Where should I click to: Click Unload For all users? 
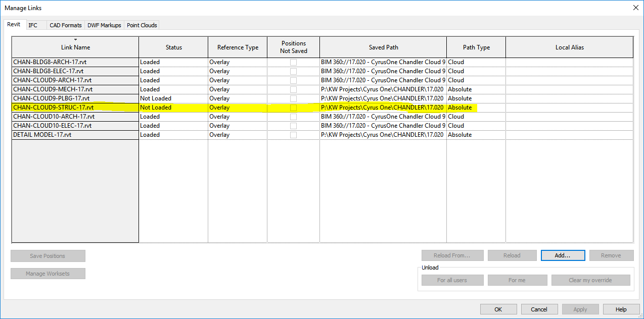452,280
